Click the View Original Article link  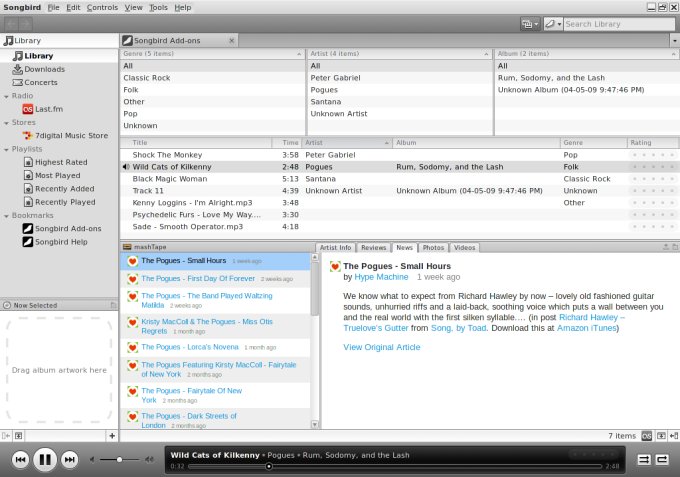381,347
